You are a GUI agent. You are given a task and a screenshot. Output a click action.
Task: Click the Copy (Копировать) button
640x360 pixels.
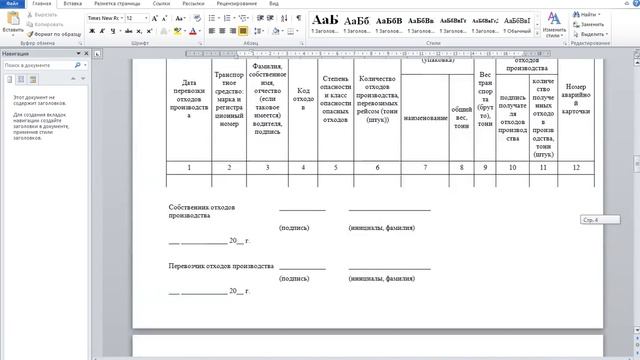click(x=45, y=24)
